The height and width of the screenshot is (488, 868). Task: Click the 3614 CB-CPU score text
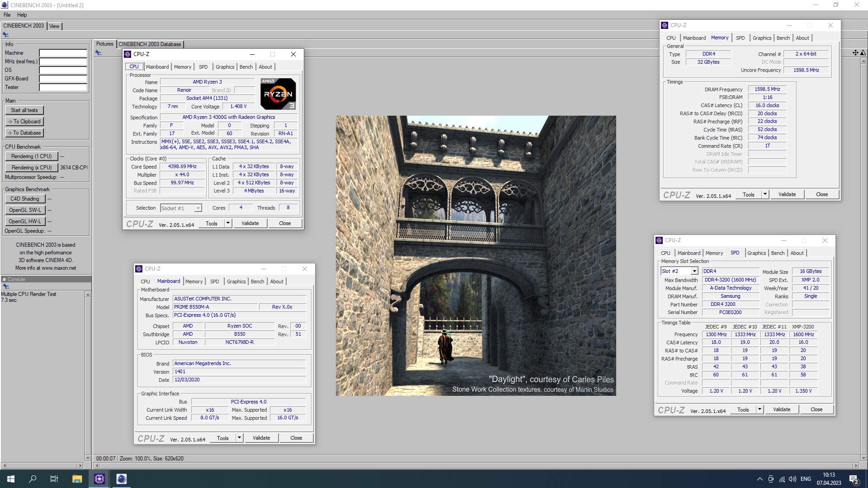coord(74,168)
